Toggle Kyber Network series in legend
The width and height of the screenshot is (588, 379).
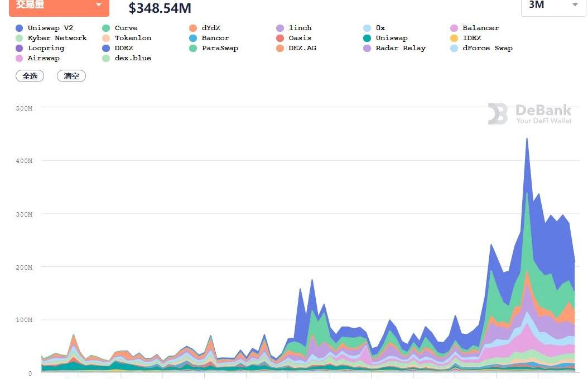(51, 39)
